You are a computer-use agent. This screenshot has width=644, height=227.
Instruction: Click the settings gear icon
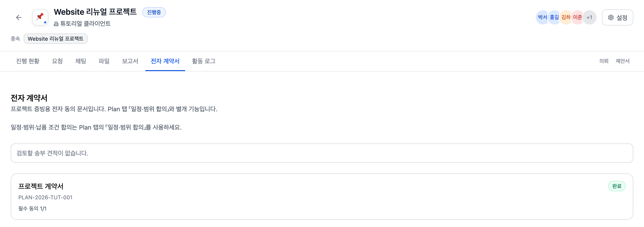611,17
